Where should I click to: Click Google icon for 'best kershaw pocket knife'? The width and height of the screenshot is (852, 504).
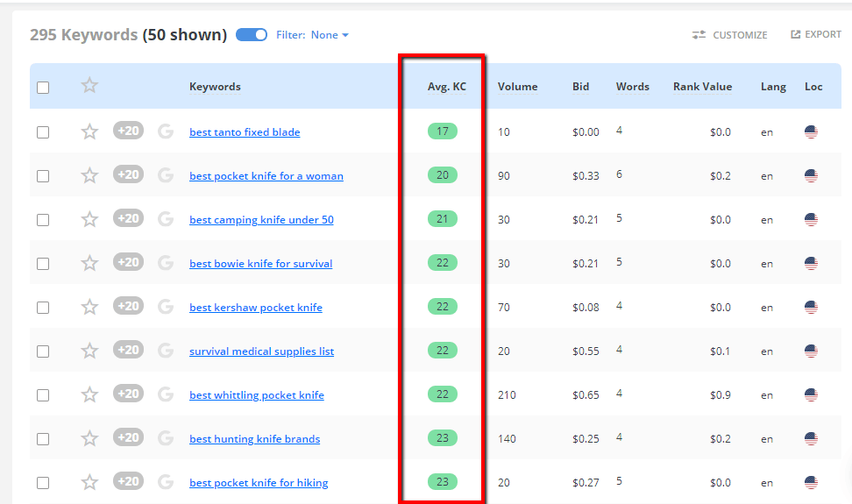tap(165, 307)
